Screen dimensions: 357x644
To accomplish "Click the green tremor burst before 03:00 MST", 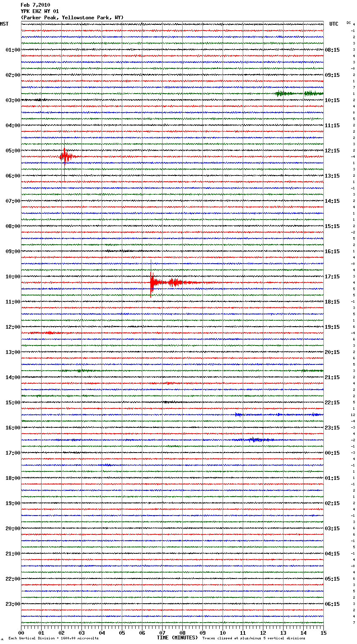I will point(299,93).
